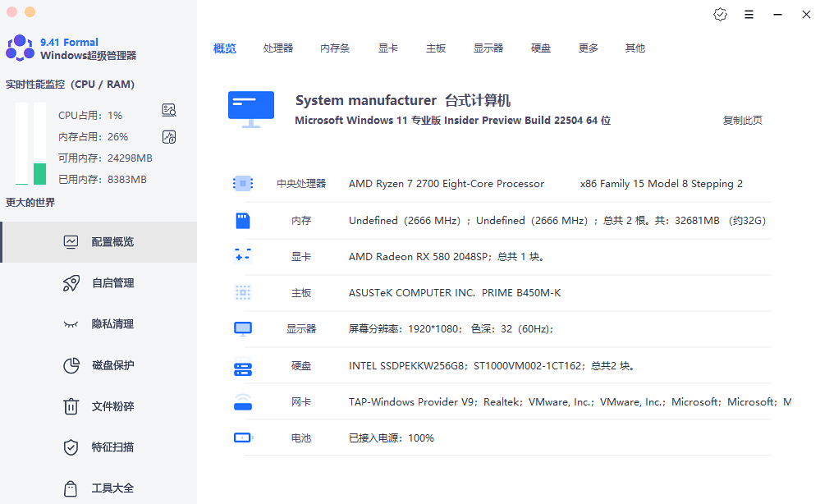Image resolution: width=820 pixels, height=504 pixels.
Task: Click the rocket icon for 自启管理
Action: pos(71,283)
